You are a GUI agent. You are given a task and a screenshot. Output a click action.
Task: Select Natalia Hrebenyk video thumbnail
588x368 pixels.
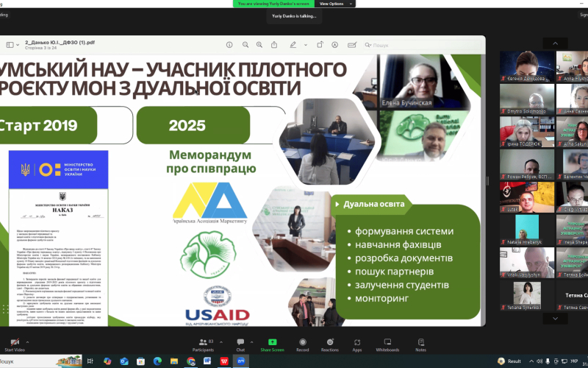(527, 230)
